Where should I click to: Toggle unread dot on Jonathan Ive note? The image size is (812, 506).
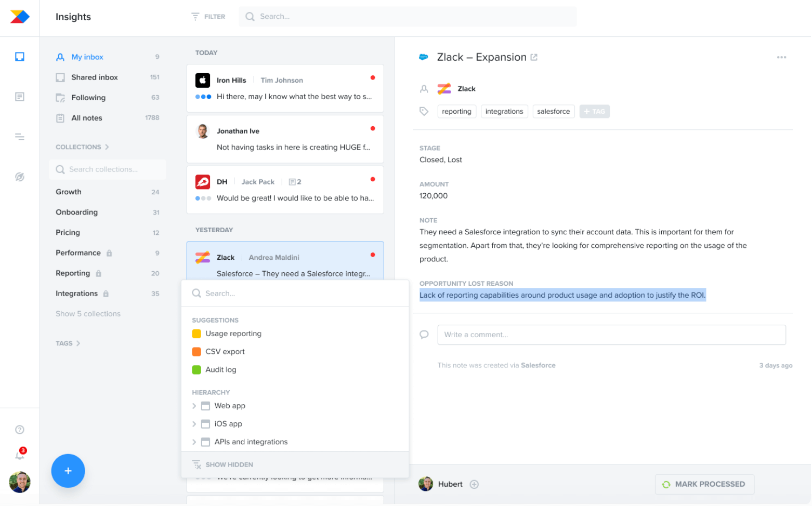(x=373, y=128)
